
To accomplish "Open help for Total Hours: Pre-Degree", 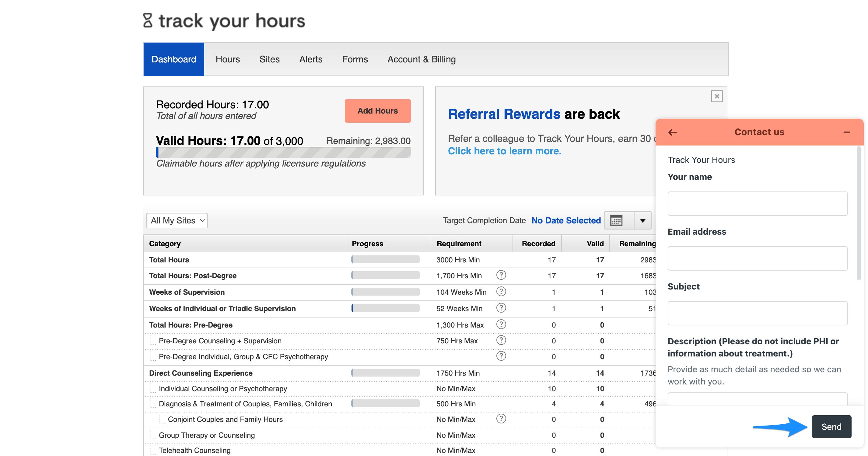I will click(x=501, y=324).
